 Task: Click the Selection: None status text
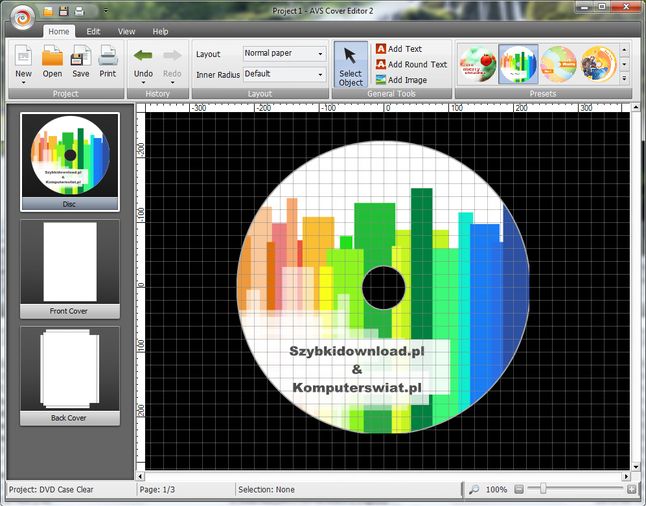[x=266, y=490]
